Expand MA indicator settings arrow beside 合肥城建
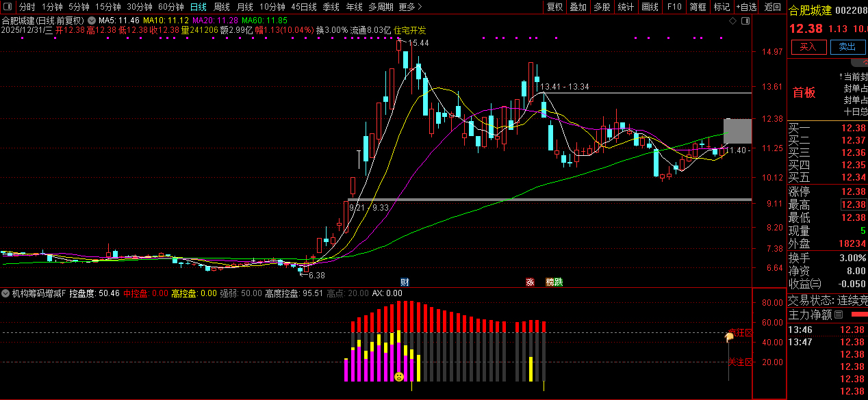Image resolution: width=868 pixels, height=400 pixels. pyautogui.click(x=91, y=21)
